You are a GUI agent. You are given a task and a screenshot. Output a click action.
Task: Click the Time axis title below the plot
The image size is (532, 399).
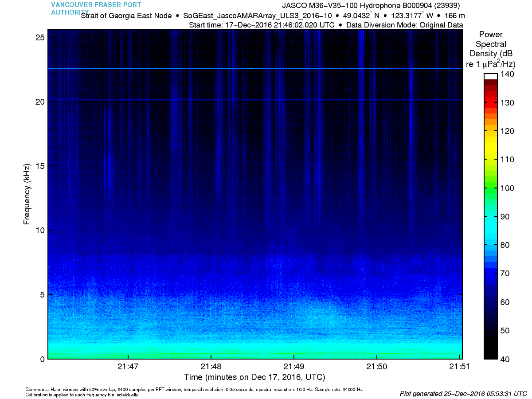254,377
